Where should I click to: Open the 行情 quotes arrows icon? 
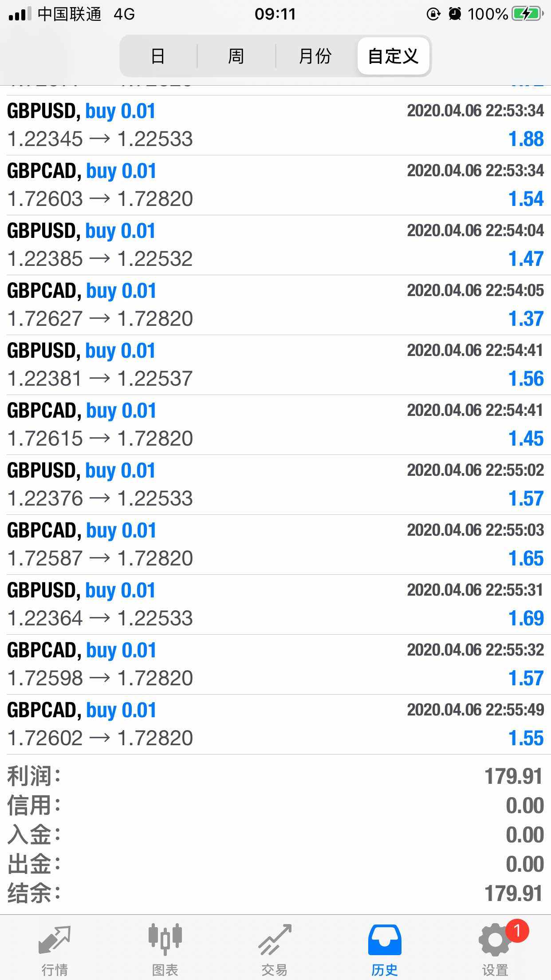point(55,940)
